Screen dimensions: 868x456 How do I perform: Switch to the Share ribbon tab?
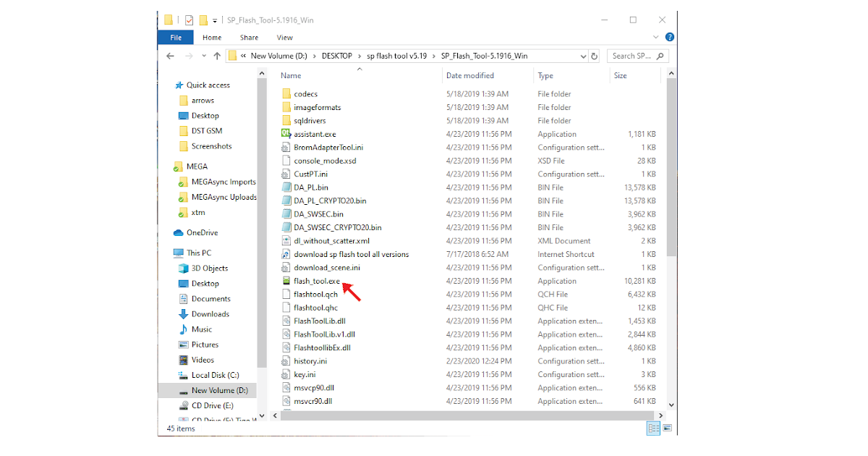[250, 38]
